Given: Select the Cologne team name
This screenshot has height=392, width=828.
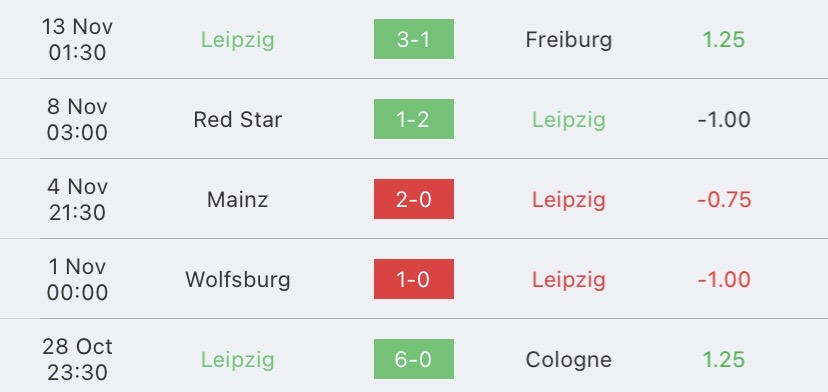Looking at the screenshot, I should (x=569, y=360).
